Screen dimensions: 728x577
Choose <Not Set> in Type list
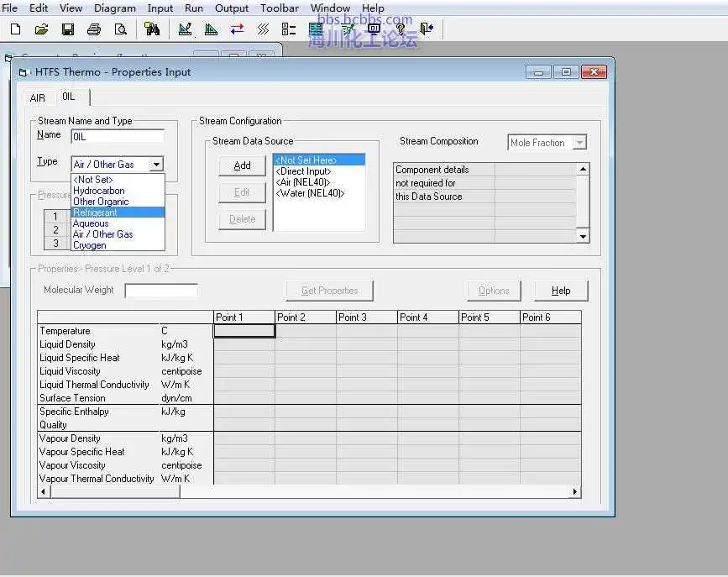click(118, 180)
